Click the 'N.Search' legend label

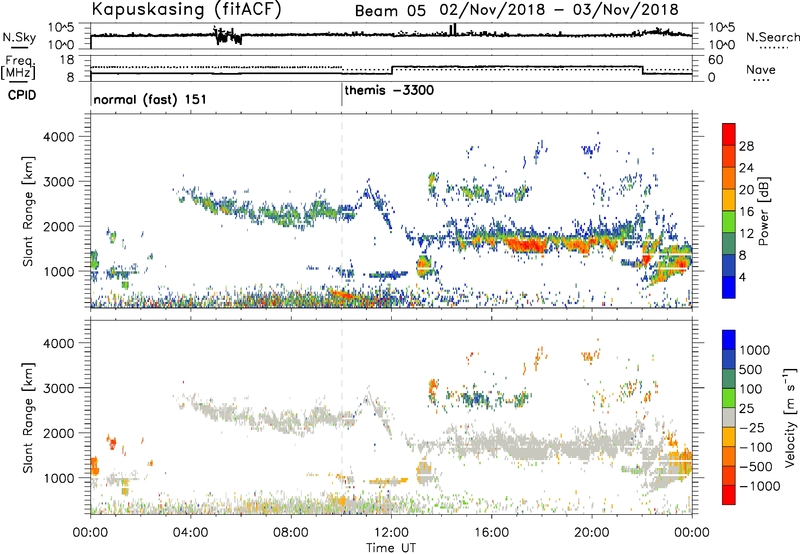772,37
